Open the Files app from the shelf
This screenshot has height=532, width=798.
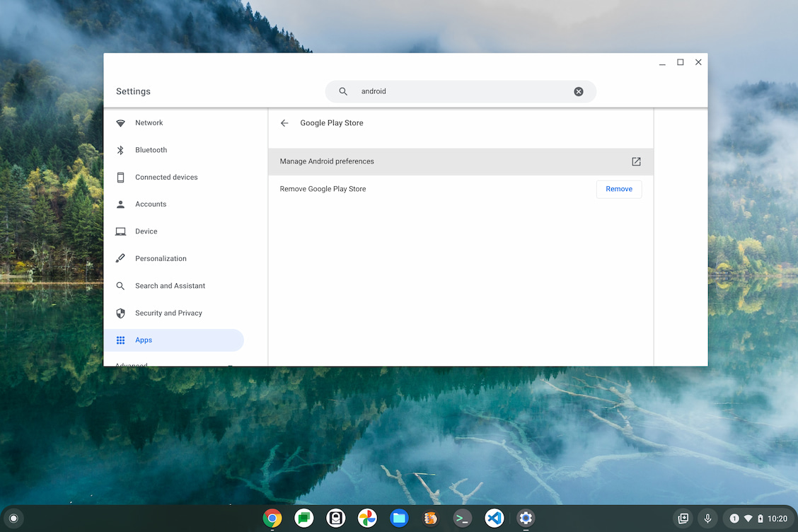399,518
